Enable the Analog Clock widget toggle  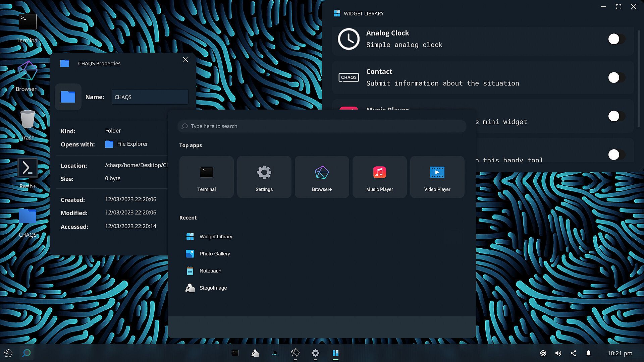tap(616, 39)
